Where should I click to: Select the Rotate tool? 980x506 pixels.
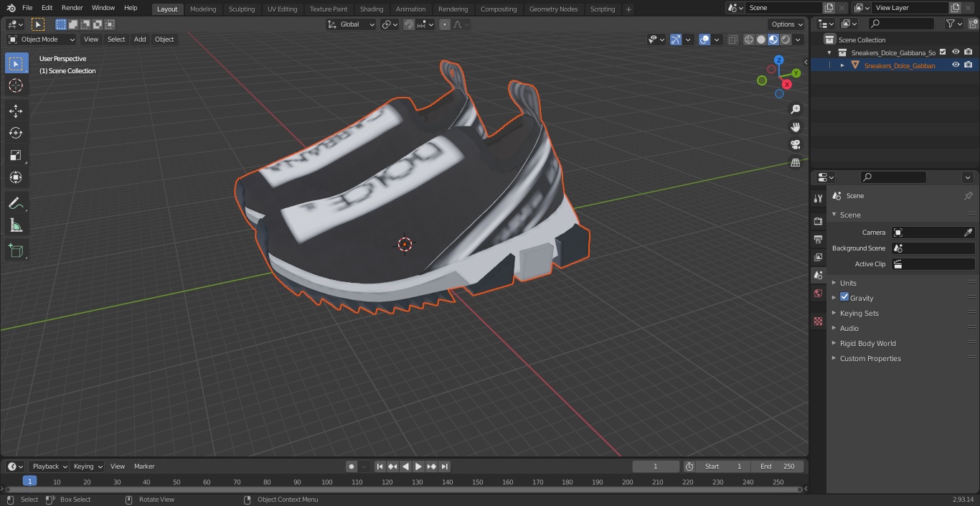[x=16, y=133]
